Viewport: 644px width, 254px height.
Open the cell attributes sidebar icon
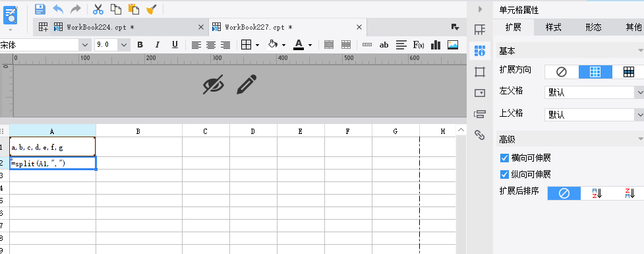point(480,51)
